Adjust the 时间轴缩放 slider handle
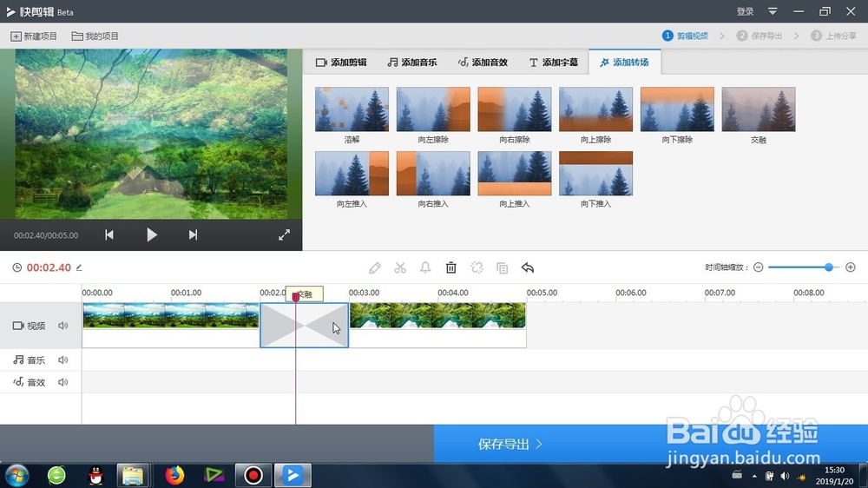 pyautogui.click(x=829, y=267)
